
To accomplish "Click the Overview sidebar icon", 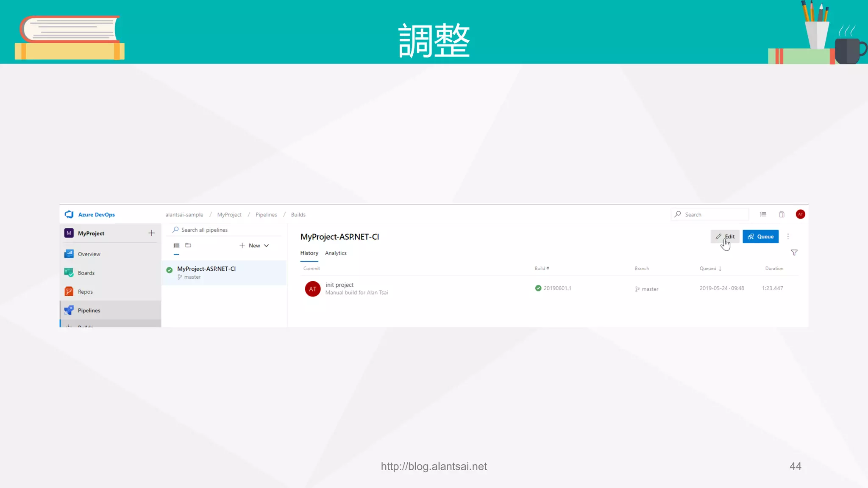I will (x=69, y=254).
